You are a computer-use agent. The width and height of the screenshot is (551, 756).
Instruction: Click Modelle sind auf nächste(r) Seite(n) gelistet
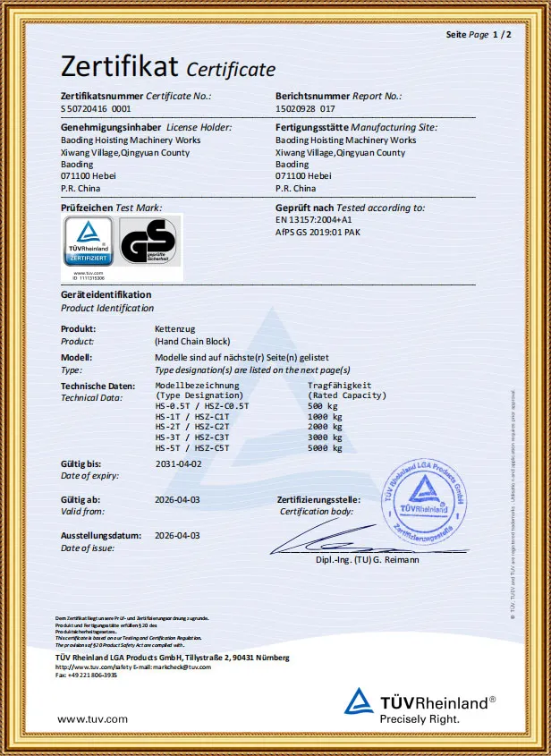coord(242,357)
